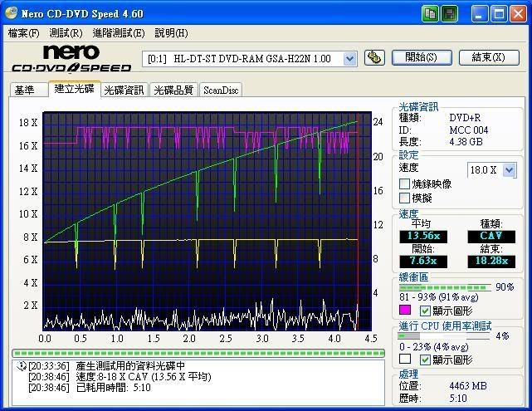532x411 pixels.
Task: Open the drive options icon next to drive selector
Action: coord(374,57)
